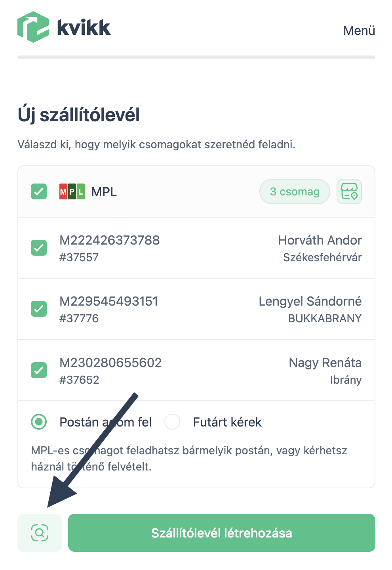
Task: Deselect package M222426373788 checkbox
Action: pyautogui.click(x=39, y=248)
